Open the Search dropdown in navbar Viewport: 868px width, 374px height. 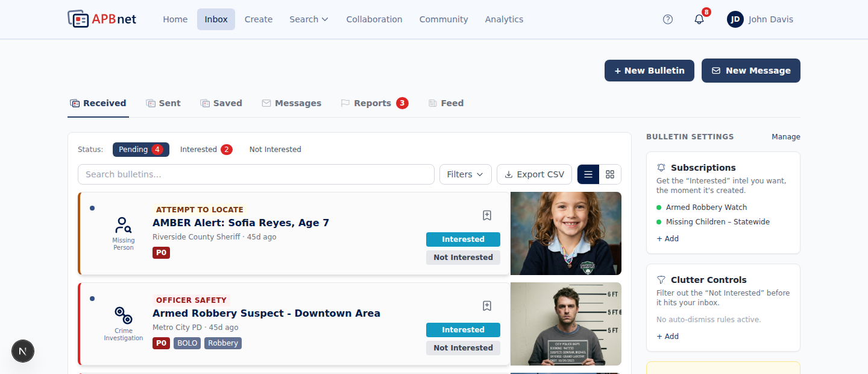click(x=309, y=19)
